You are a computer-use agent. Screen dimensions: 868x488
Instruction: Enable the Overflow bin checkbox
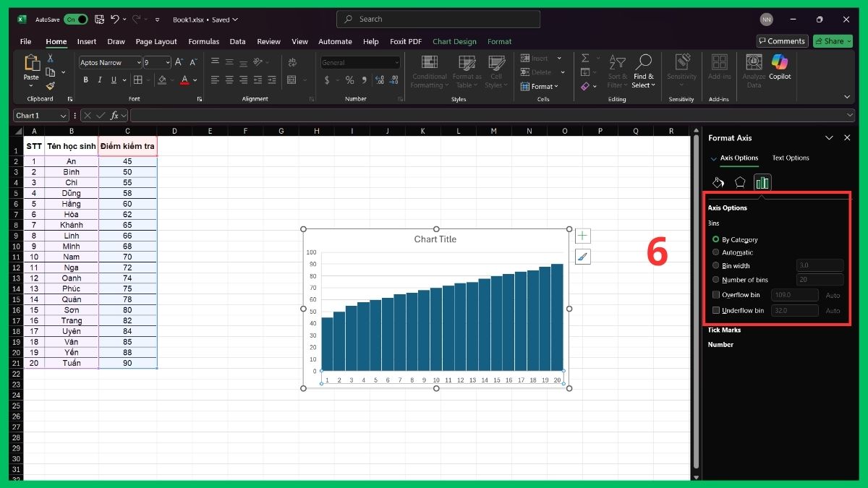coord(717,295)
